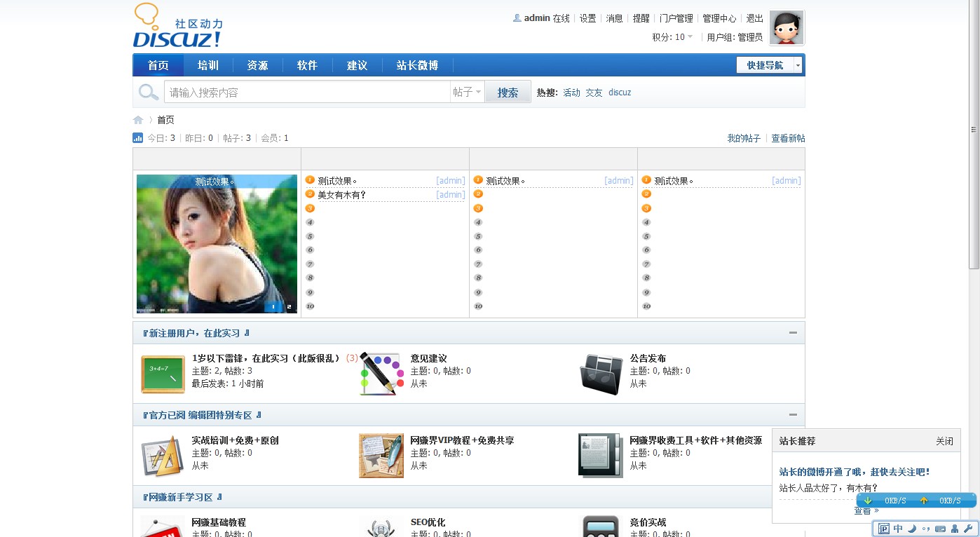Open 站长的微博开通了哦 recommendation link
This screenshot has width=980, height=537.
855,472
